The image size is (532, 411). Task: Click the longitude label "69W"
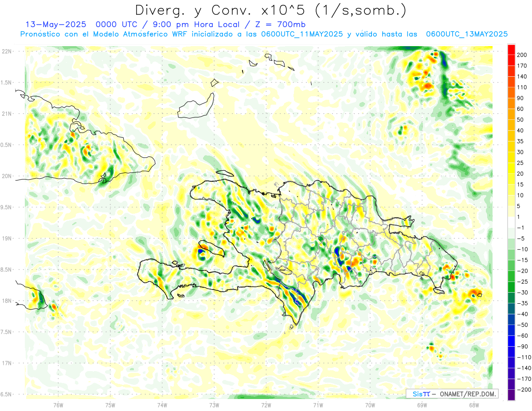(422, 404)
